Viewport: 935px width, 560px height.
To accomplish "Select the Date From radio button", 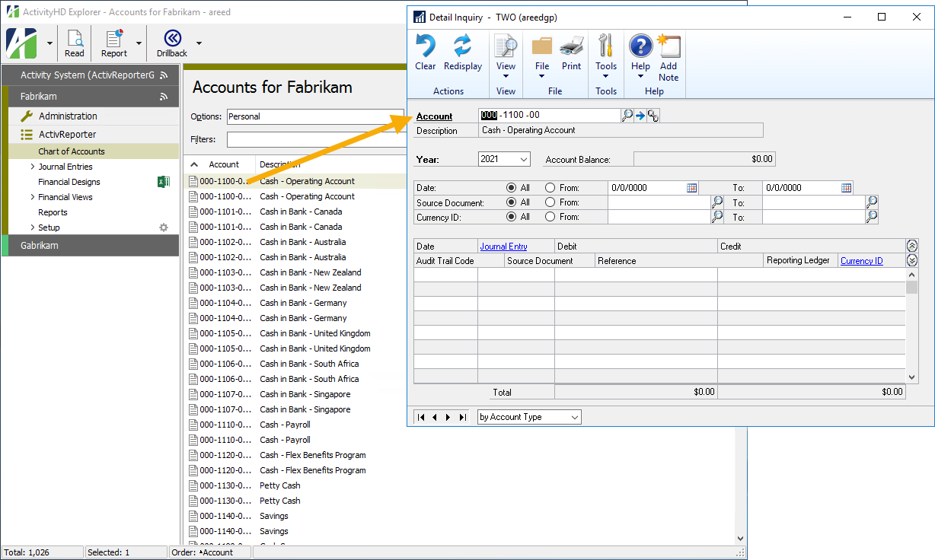I will 550,188.
